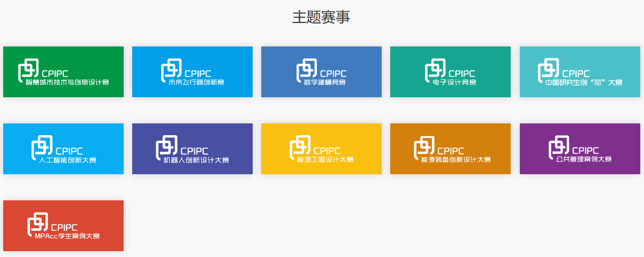This screenshot has height=257, width=644.
Task: Click the logo icon on the purple 公共管理案例大赛 card
Action: pyautogui.click(x=559, y=147)
